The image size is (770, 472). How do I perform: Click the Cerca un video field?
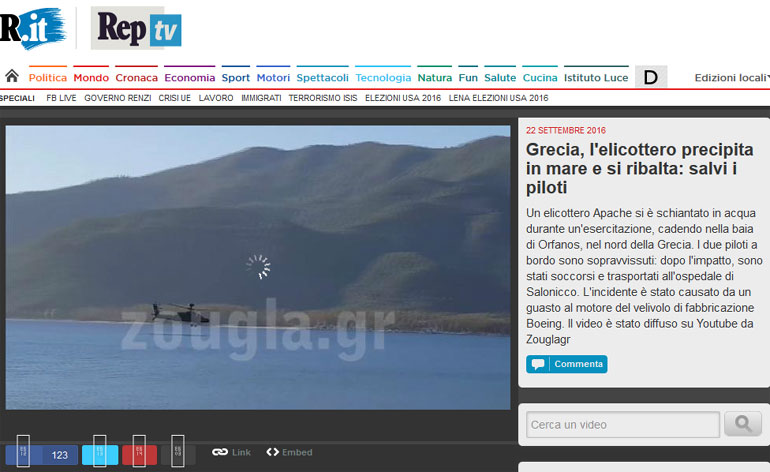click(x=622, y=425)
